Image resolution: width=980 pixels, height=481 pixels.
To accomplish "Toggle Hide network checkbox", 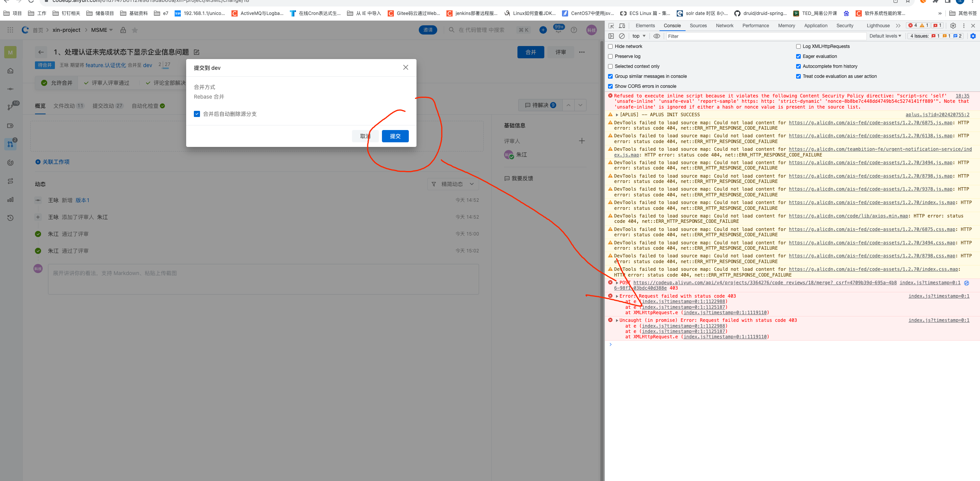I will (x=610, y=46).
